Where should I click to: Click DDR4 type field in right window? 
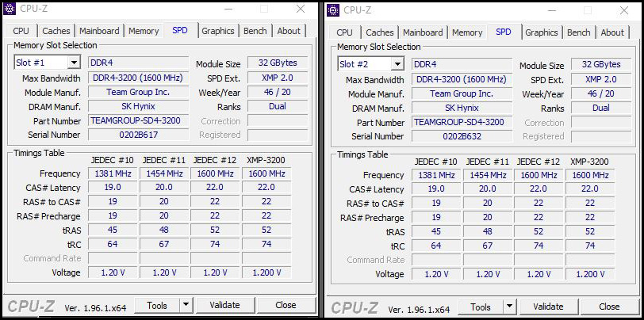(462, 64)
